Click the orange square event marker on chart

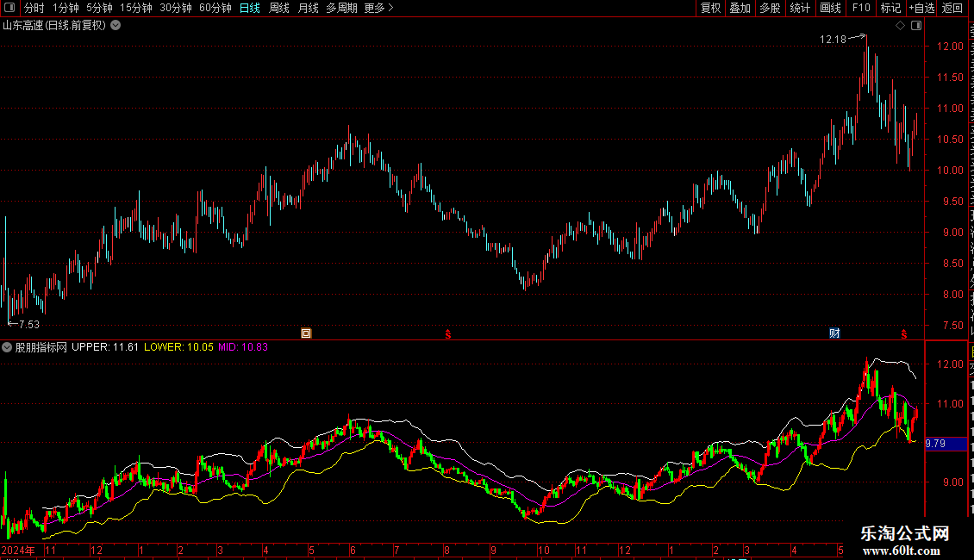[306, 333]
